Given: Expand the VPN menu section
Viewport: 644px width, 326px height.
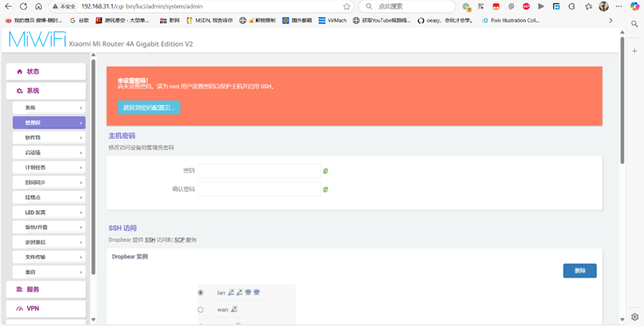Looking at the screenshot, I should tap(45, 308).
